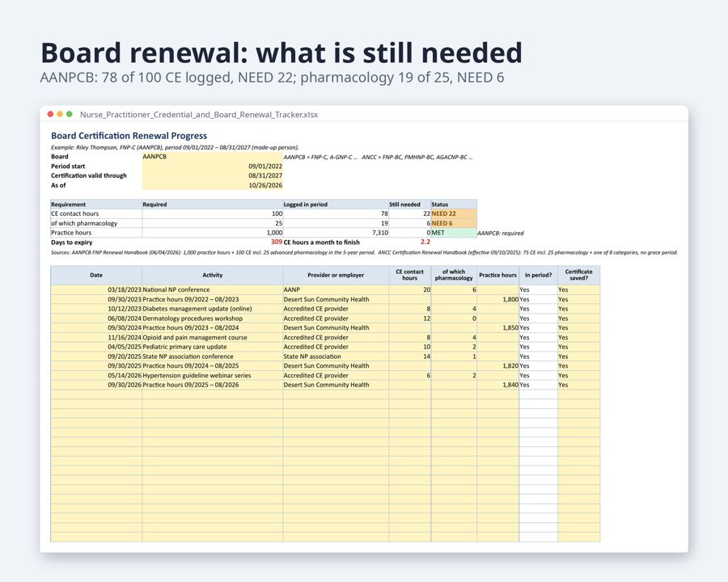Click the practice hours cell showing 1,840

[497, 385]
